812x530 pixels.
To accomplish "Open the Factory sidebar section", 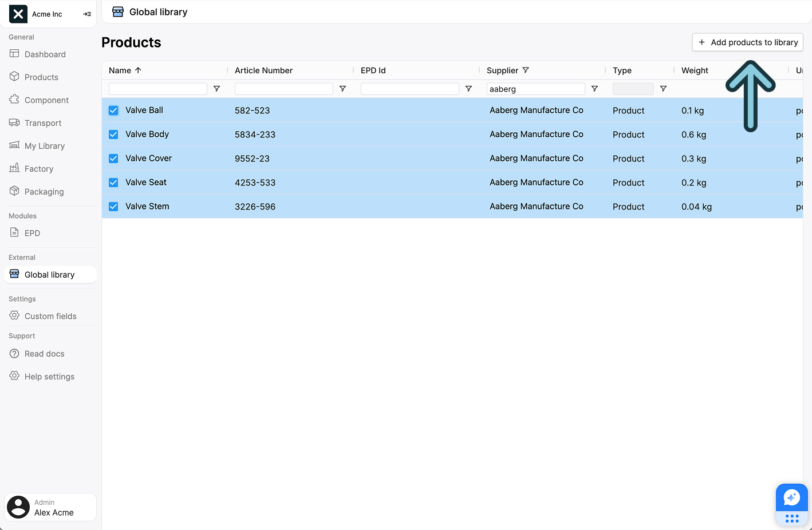I will [38, 169].
